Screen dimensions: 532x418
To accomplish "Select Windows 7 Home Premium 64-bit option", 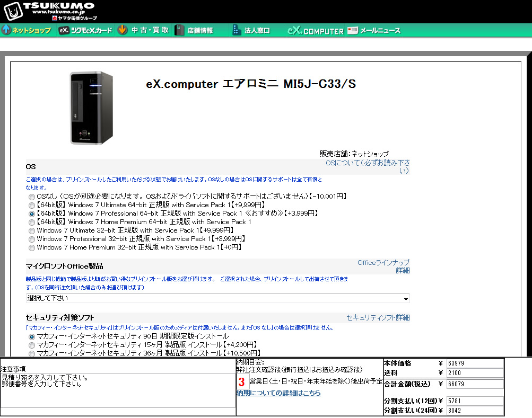I will [x=31, y=223].
